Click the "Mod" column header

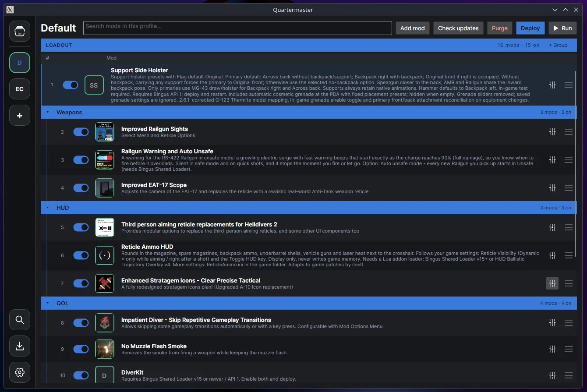[x=111, y=58]
